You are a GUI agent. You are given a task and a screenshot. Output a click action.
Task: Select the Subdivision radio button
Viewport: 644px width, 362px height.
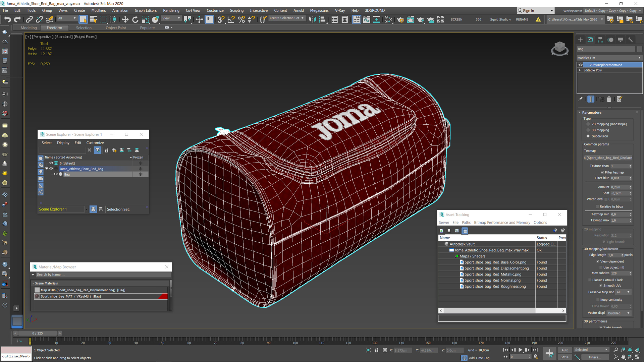pos(588,136)
